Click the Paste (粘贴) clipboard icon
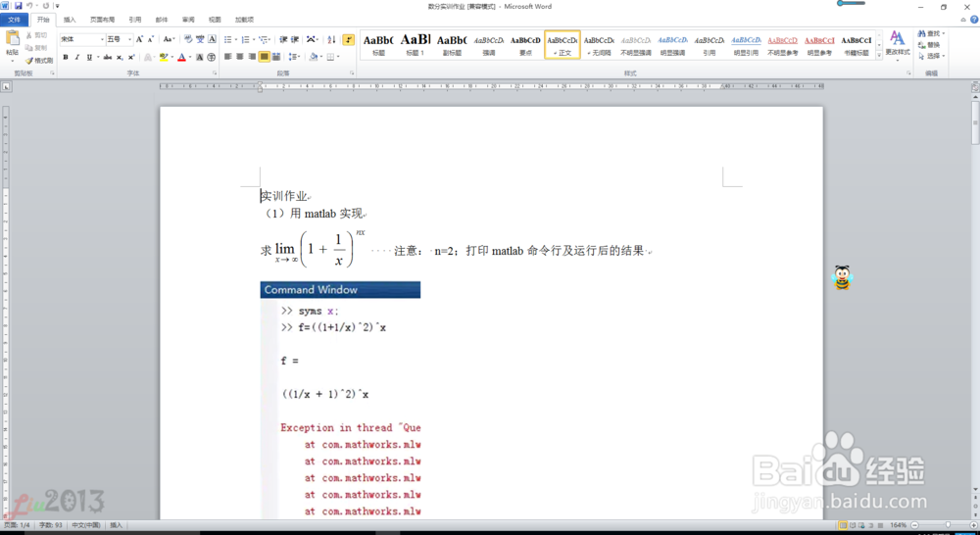 [x=12, y=39]
